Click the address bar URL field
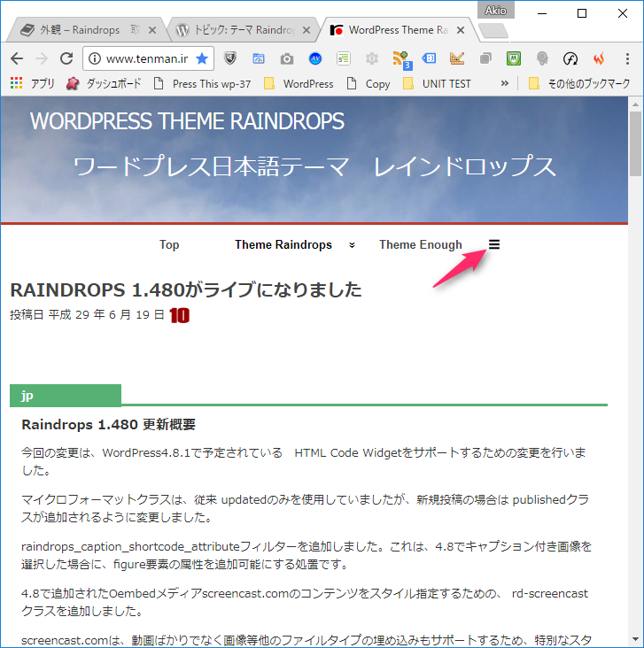Viewport: 644px width, 648px height. [147, 58]
